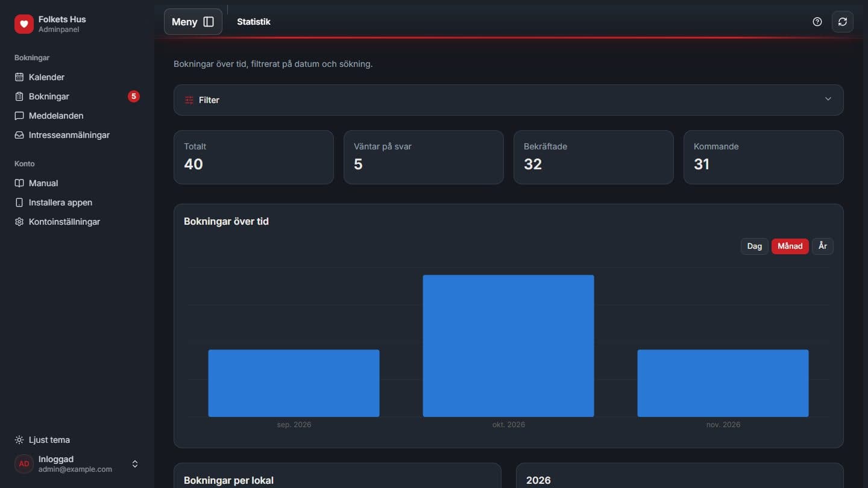
Task: Click the Väntar på svar card
Action: coord(424,157)
